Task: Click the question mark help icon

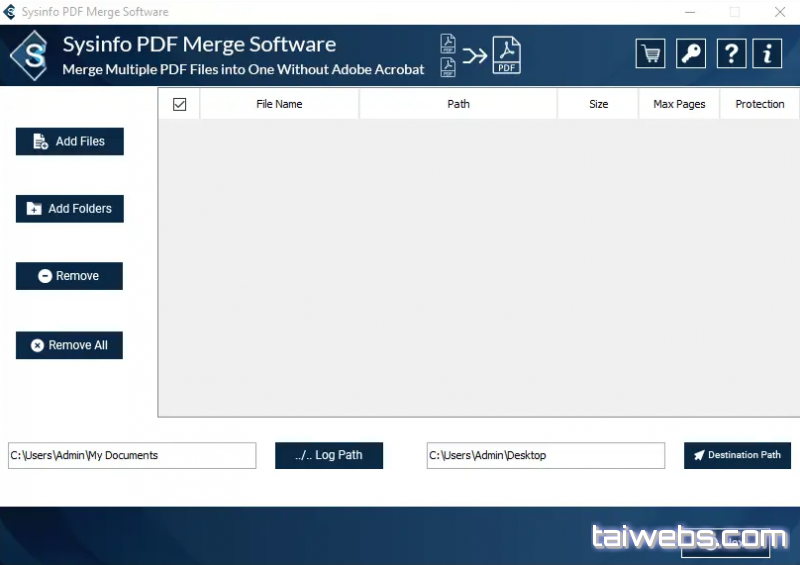Action: [x=730, y=54]
